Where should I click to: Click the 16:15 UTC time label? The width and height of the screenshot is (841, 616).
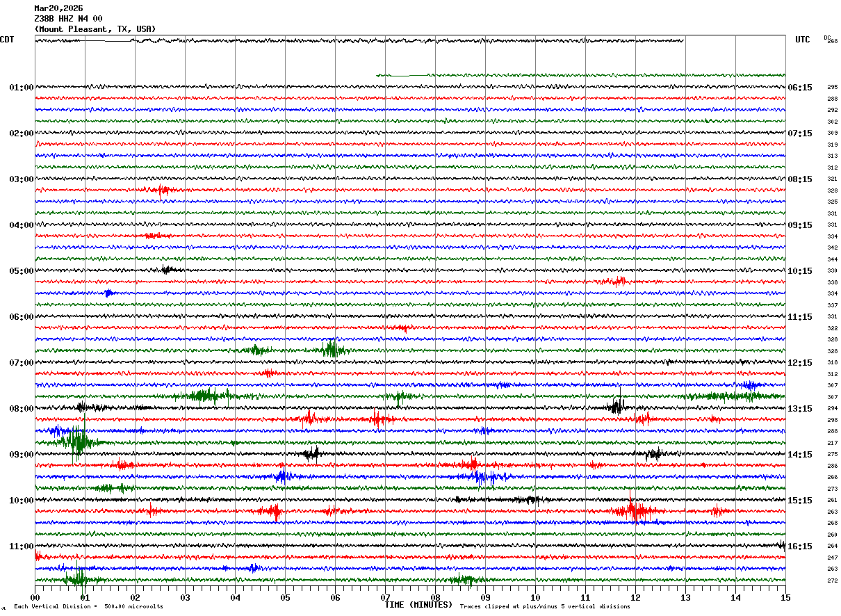pos(800,546)
